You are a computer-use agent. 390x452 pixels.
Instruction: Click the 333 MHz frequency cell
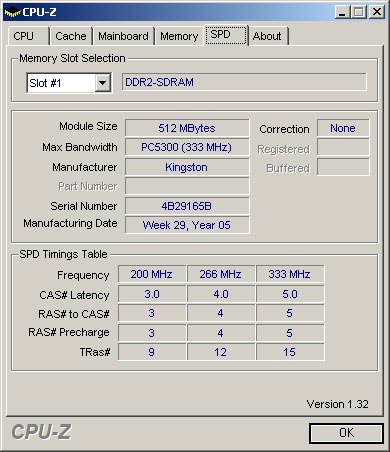tap(290, 274)
